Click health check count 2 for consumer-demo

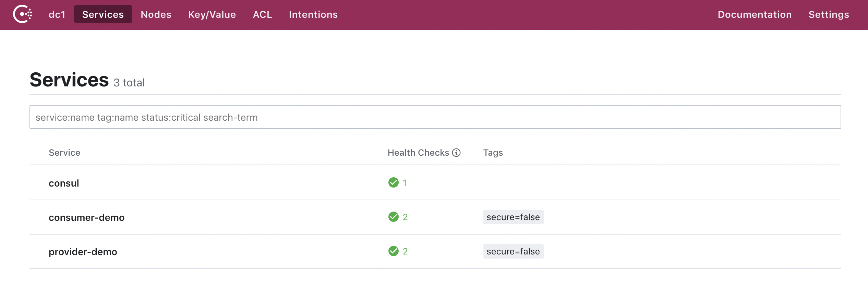coord(405,217)
